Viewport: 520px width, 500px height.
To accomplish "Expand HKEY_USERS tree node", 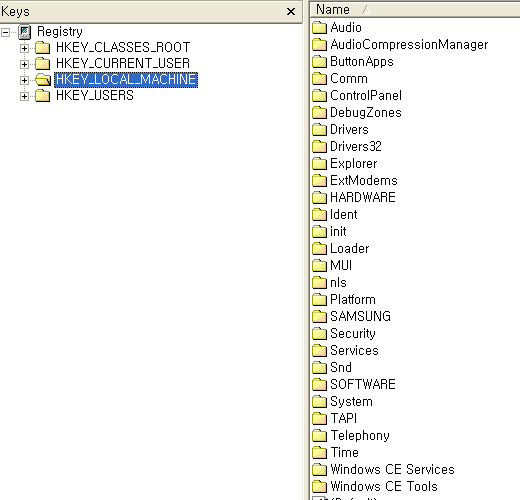I will (x=24, y=96).
